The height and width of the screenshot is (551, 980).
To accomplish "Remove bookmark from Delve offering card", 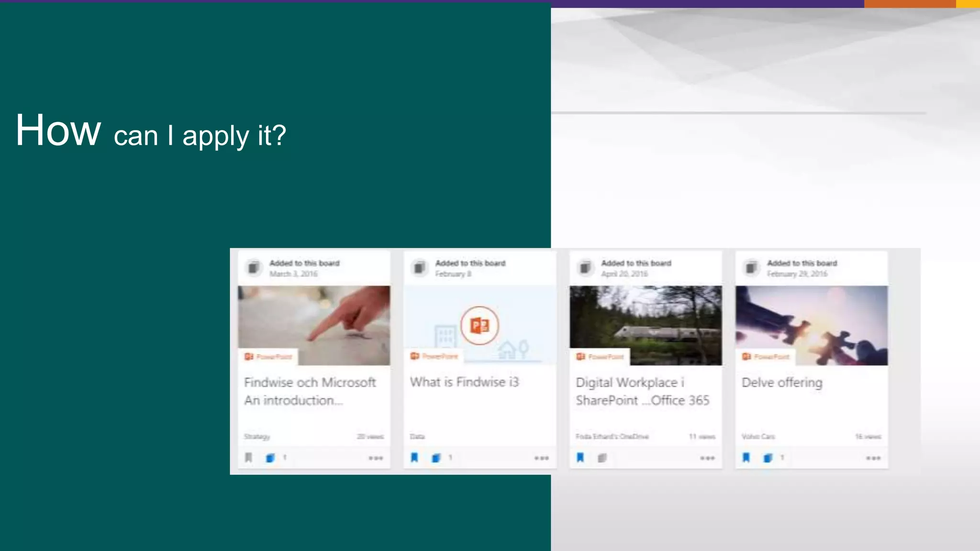I will [746, 458].
